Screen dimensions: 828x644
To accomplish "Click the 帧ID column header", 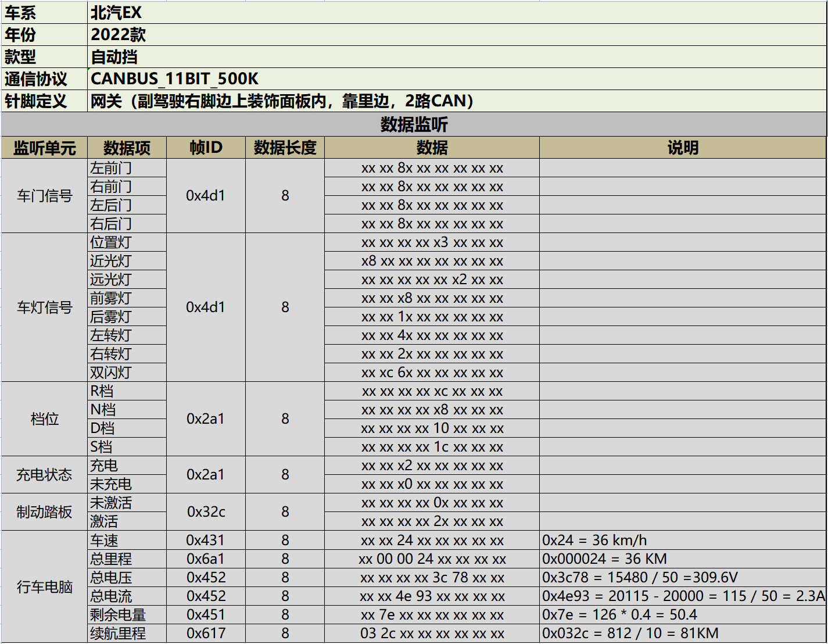I will pos(206,148).
